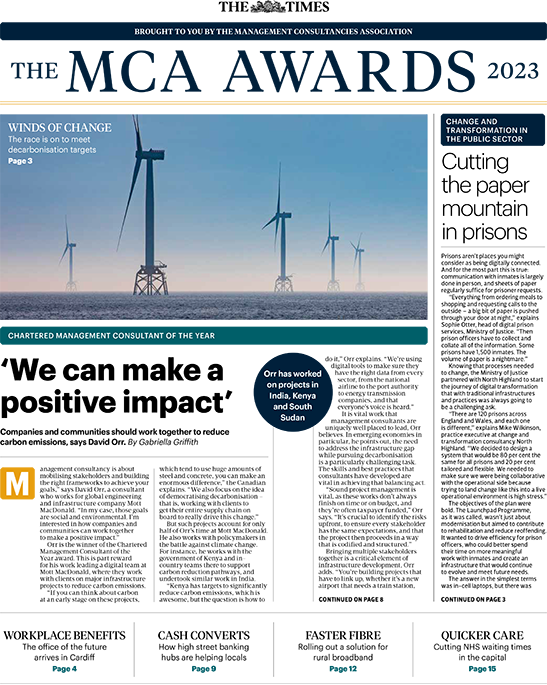Click paragraph starting 'Knowing that processes needed'
This screenshot has width=547, height=685.
tap(492, 386)
